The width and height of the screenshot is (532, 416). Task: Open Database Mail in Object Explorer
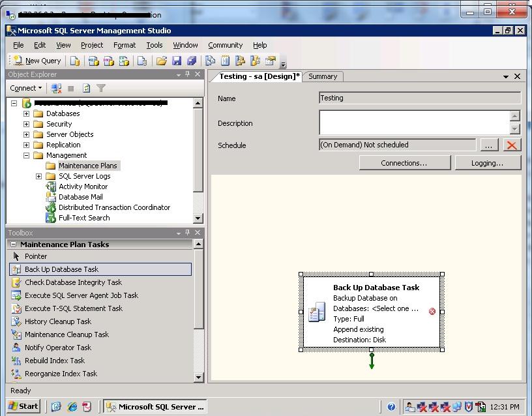(81, 196)
